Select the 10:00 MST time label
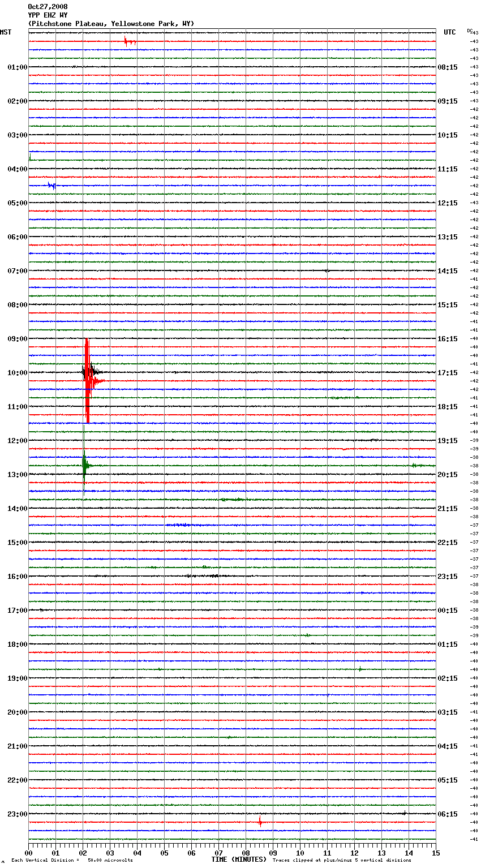481x868 pixels. (x=18, y=373)
